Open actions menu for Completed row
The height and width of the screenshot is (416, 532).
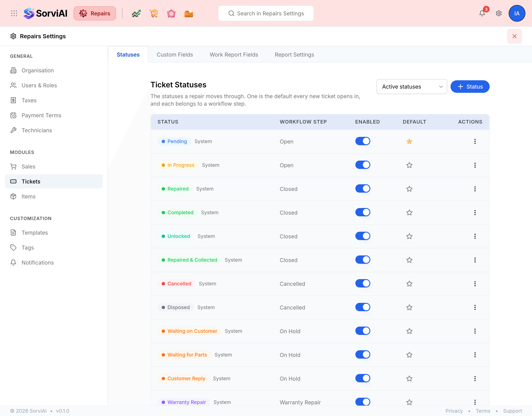(x=475, y=213)
